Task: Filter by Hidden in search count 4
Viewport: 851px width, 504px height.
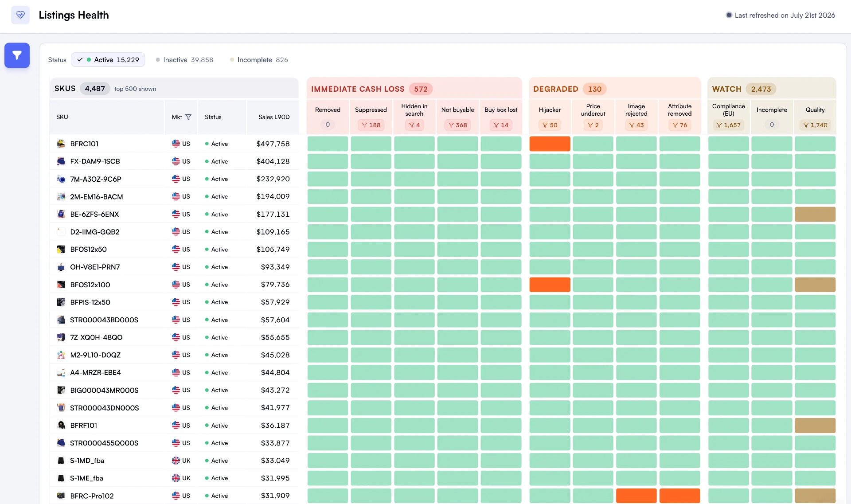Action: [x=414, y=125]
